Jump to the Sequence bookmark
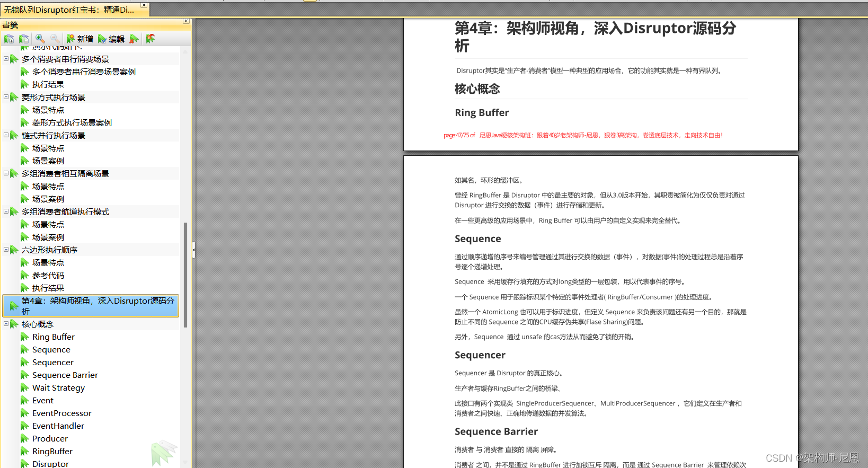 (51, 349)
